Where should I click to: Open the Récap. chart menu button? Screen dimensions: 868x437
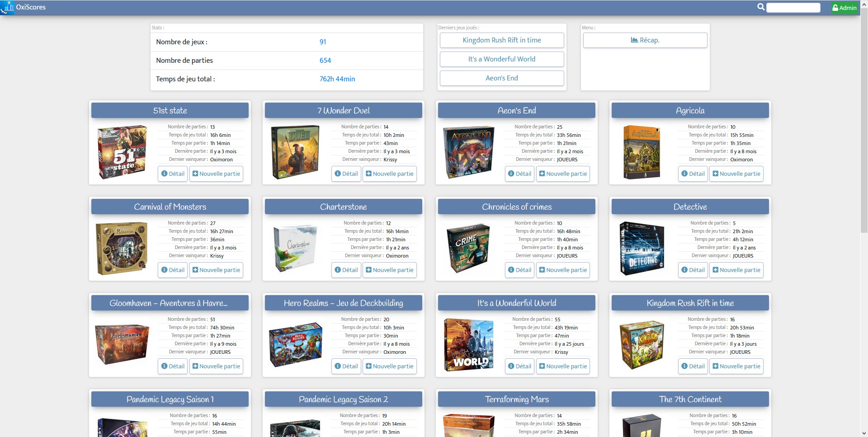point(645,40)
